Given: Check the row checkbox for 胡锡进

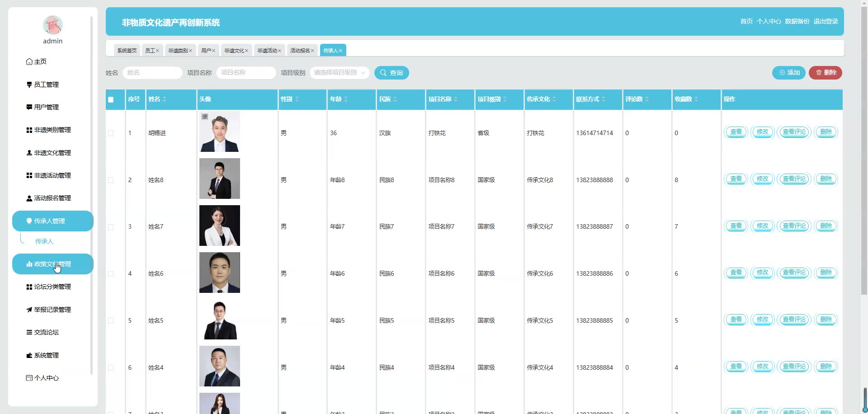Looking at the screenshot, I should pos(111,133).
